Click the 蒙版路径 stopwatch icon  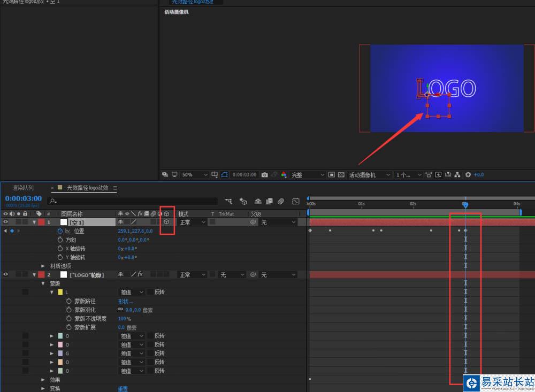68,301
